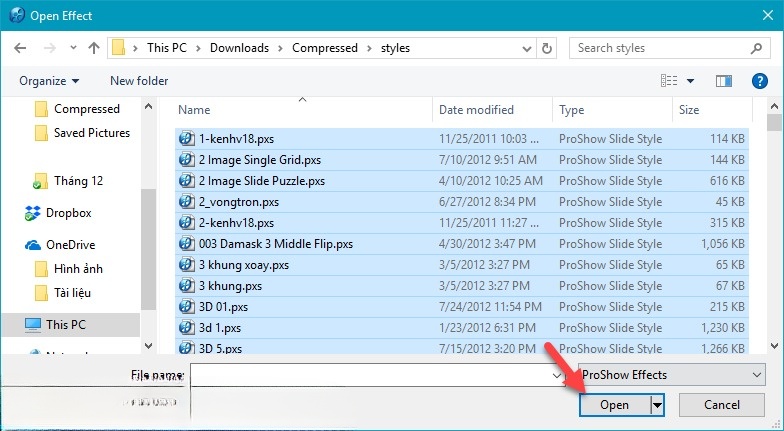Click the OneDrive cloud icon
This screenshot has width=784, height=431.
click(x=32, y=245)
